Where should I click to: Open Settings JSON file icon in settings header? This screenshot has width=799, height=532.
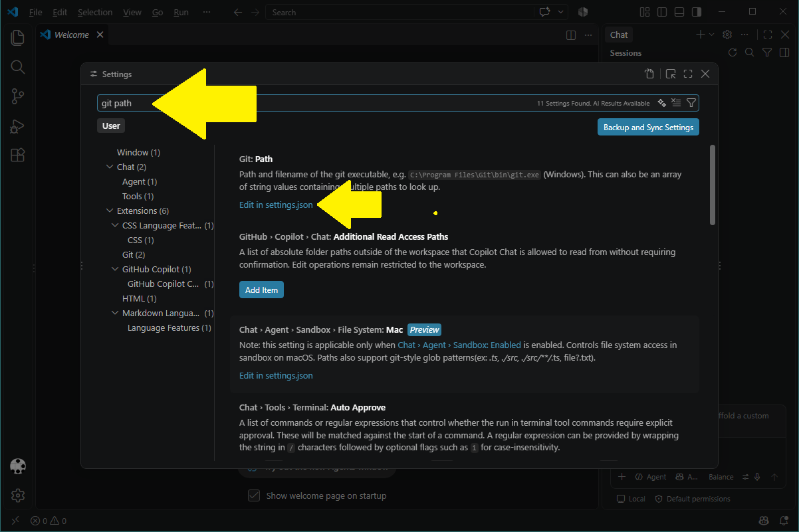(x=649, y=74)
